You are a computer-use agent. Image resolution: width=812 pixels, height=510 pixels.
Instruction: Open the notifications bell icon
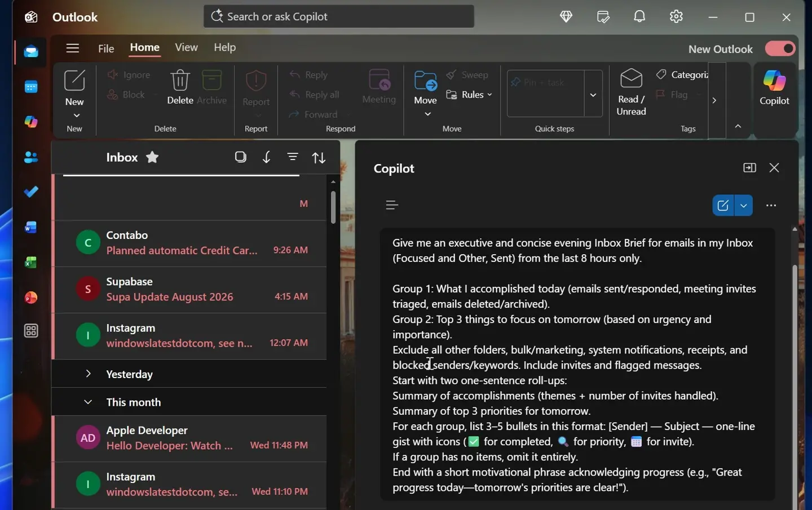click(x=639, y=17)
